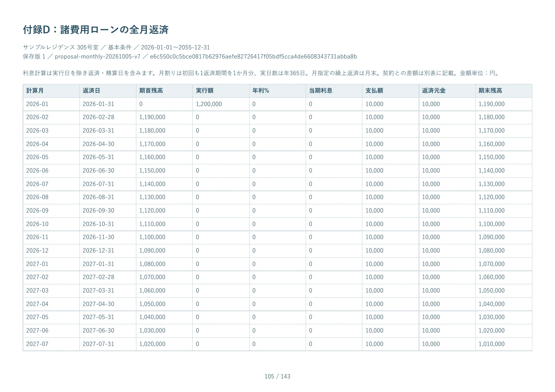Select the 2026-12 month cell
This screenshot has width=555, height=392.
coord(51,251)
